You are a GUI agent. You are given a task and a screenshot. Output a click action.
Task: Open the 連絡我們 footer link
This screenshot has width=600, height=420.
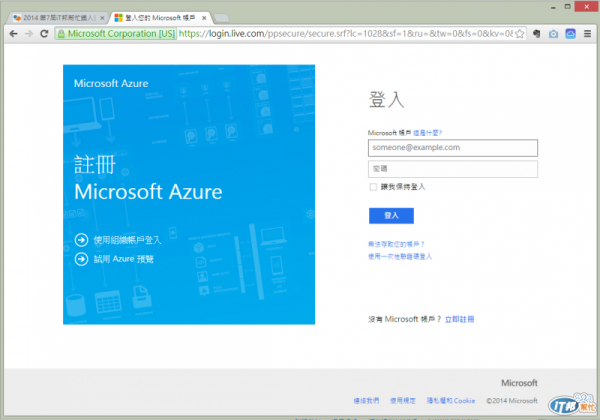pos(366,400)
